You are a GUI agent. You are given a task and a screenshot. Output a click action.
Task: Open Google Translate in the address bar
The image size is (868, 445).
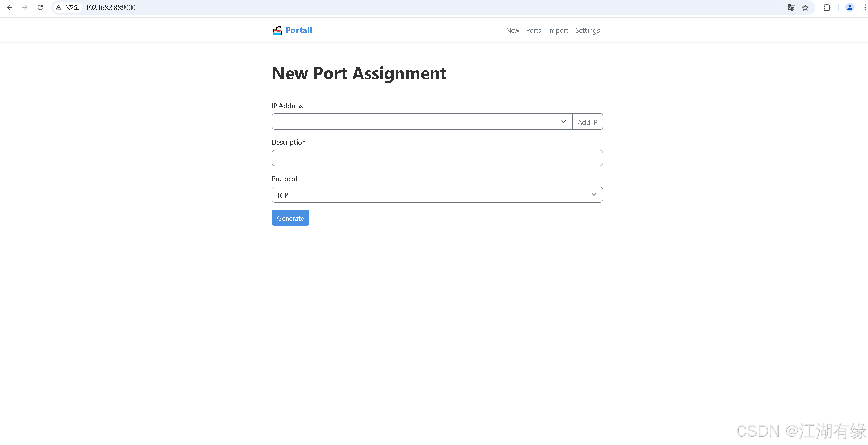click(791, 7)
